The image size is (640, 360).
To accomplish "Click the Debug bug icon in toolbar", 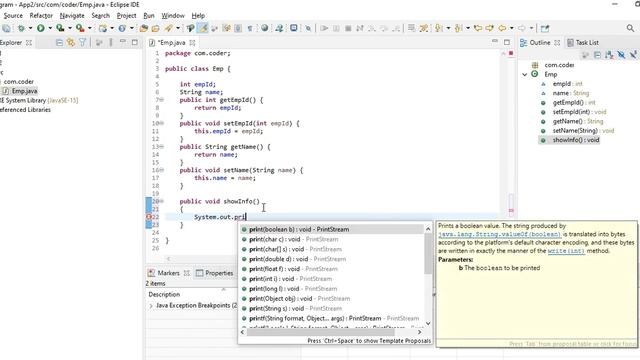I will click(20, 28).
